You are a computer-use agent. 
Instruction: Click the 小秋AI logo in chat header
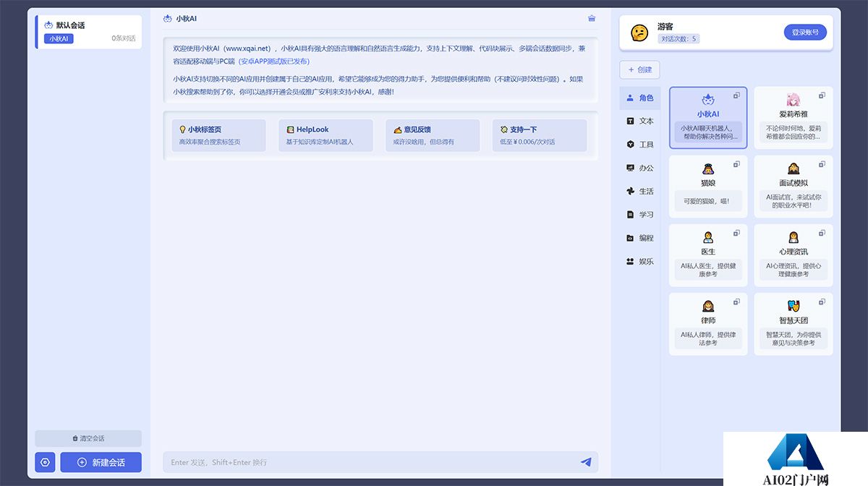168,18
